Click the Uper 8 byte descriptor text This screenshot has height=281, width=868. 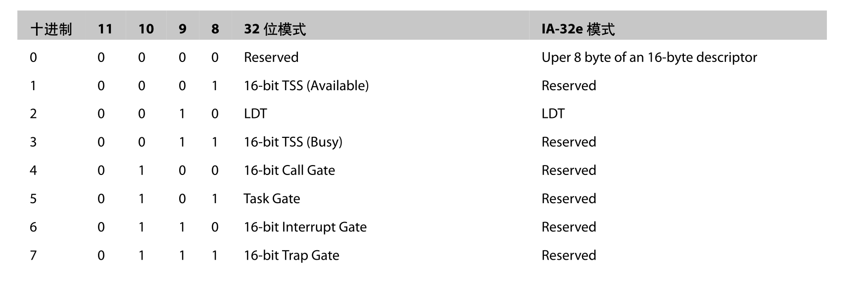pos(649,57)
